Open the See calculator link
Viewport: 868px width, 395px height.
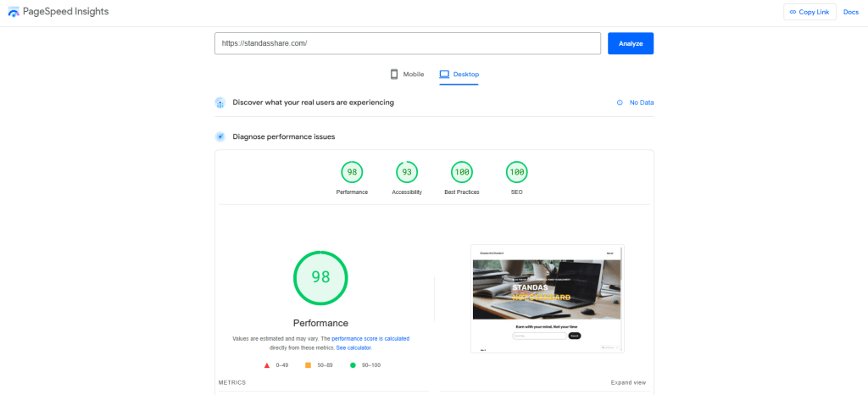click(353, 348)
